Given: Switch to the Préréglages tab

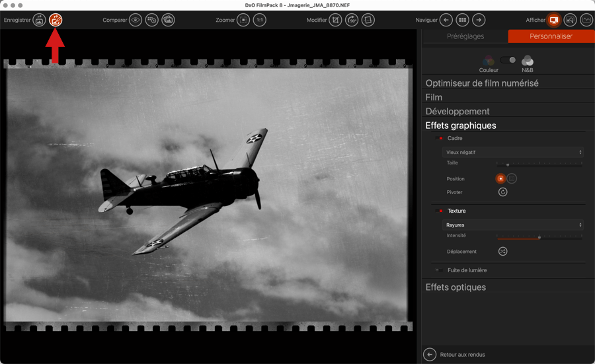Looking at the screenshot, I should click(465, 36).
